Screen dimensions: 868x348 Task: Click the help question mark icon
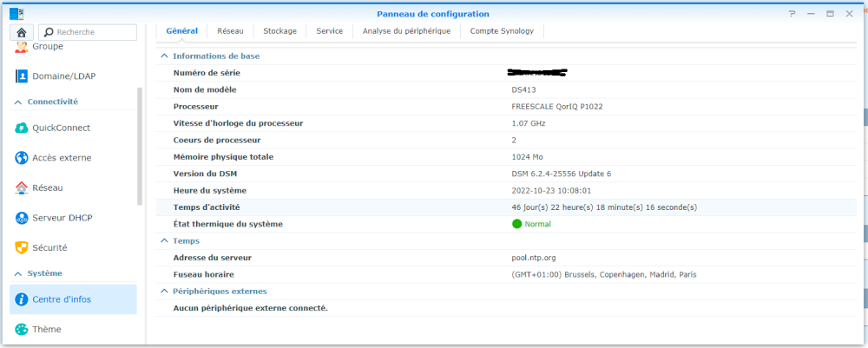tap(792, 14)
